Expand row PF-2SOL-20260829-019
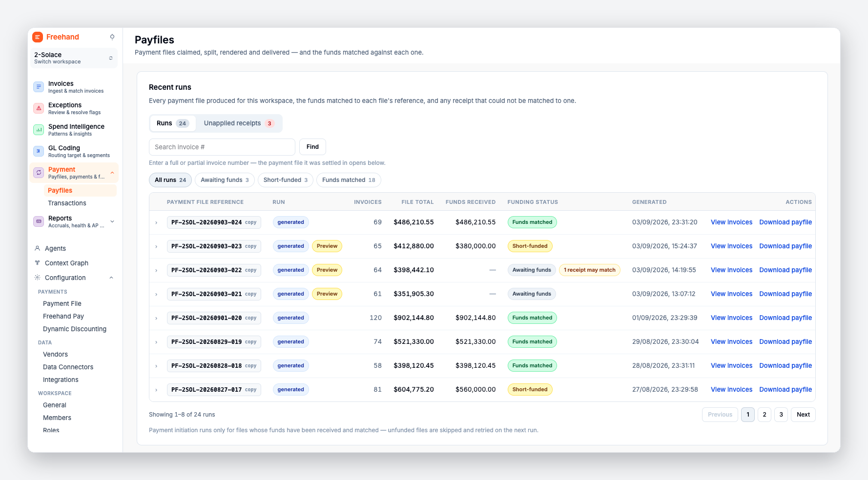 click(x=156, y=342)
